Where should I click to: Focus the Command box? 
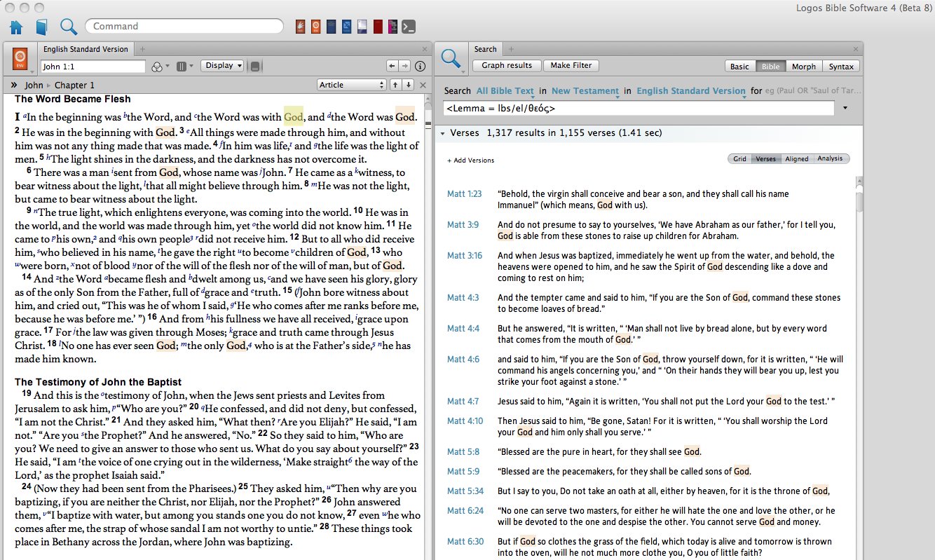click(x=184, y=26)
